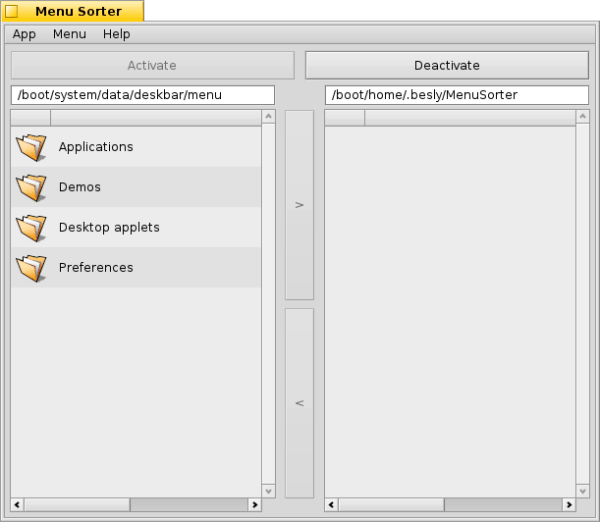
Task: Open the App menu
Action: click(24, 34)
